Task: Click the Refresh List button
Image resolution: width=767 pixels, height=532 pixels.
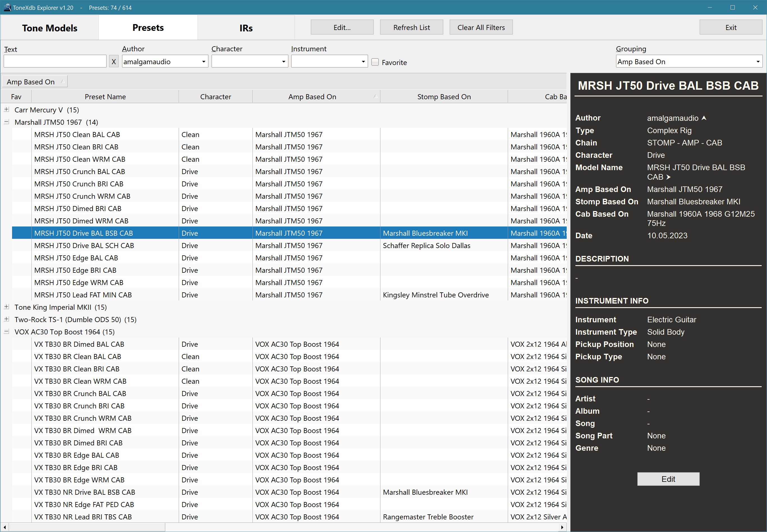Action: pyautogui.click(x=412, y=27)
